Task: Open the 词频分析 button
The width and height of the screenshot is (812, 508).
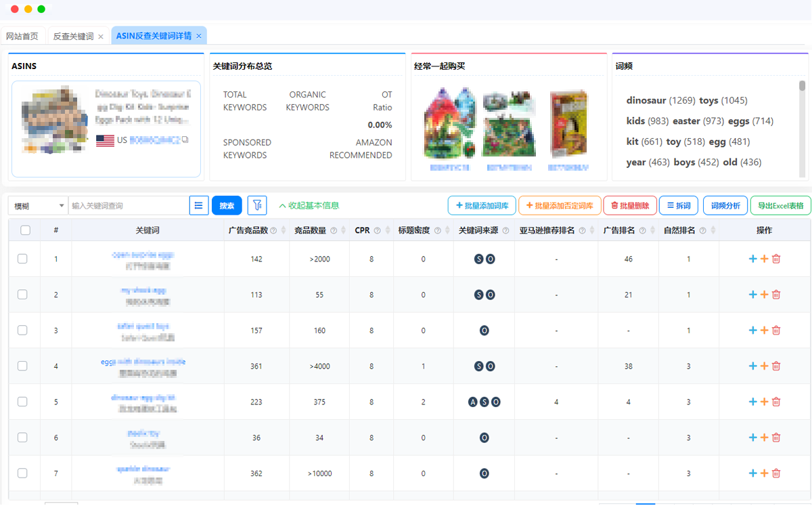Action: 725,205
